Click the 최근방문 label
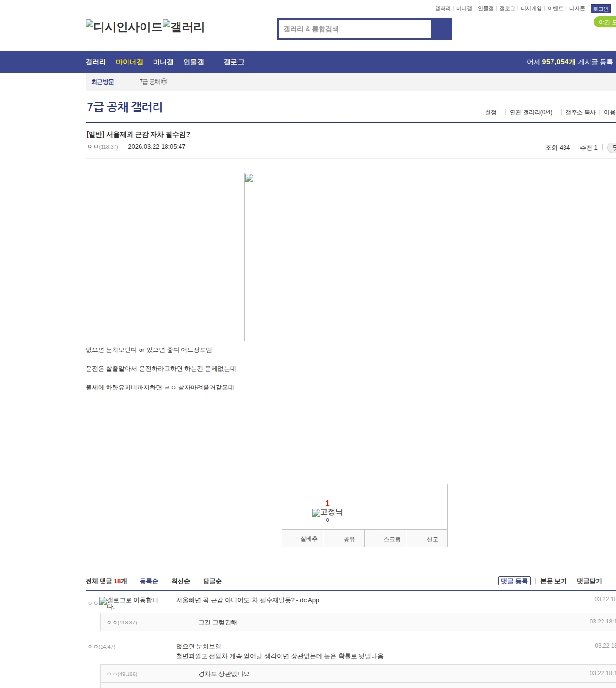The height and width of the screenshot is (688, 616). [x=103, y=82]
